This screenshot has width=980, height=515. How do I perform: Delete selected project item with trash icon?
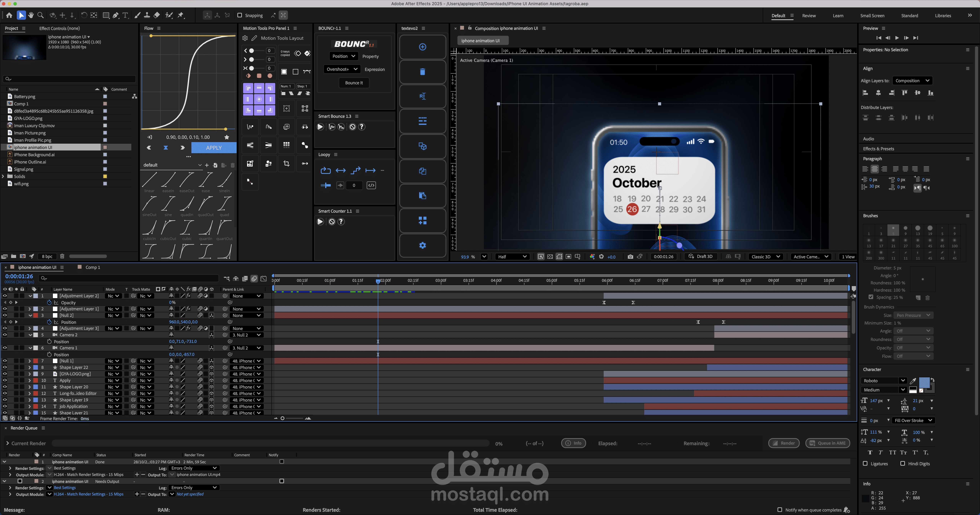(62, 256)
